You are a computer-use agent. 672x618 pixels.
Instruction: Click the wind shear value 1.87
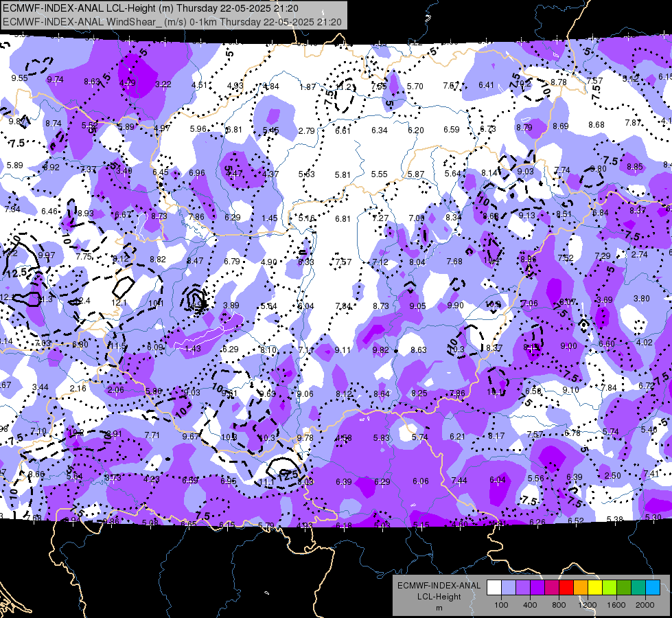click(x=308, y=87)
